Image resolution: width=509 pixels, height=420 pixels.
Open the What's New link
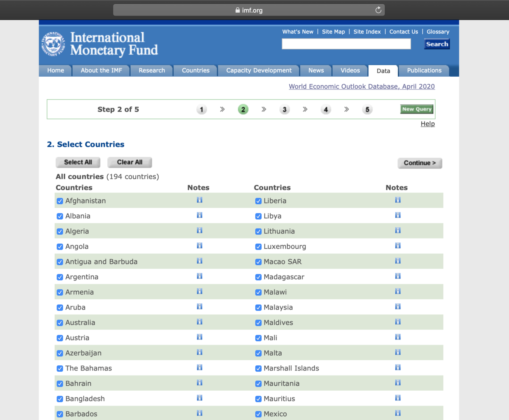click(x=298, y=32)
